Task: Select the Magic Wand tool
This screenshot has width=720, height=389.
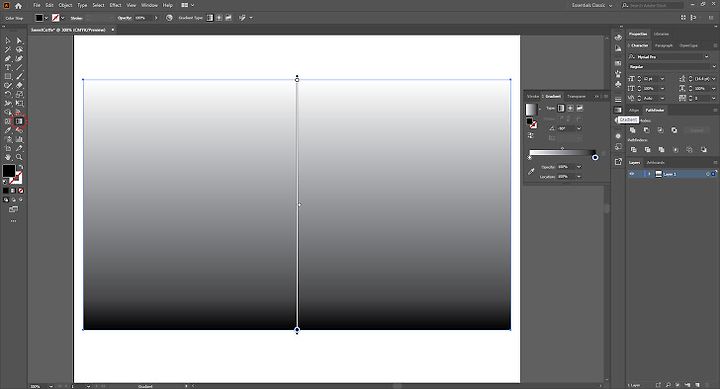Action: [8, 50]
